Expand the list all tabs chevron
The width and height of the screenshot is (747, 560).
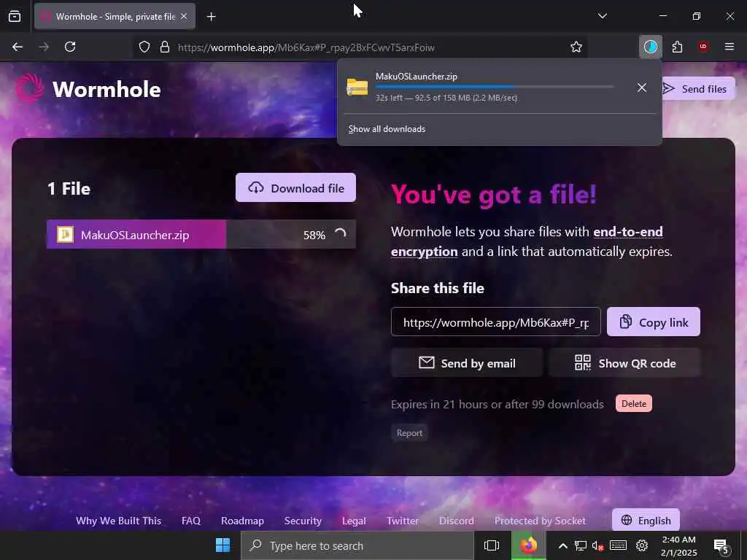click(x=602, y=16)
